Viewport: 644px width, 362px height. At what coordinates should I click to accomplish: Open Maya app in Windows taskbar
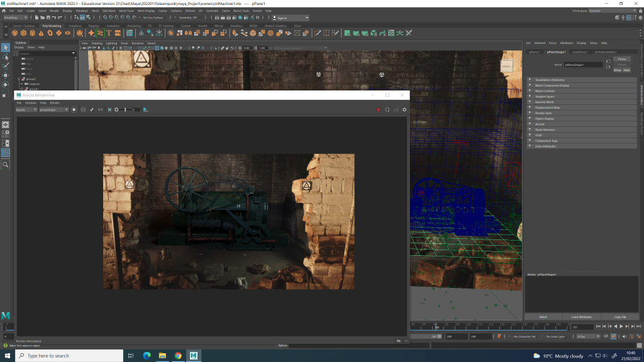[x=194, y=355]
